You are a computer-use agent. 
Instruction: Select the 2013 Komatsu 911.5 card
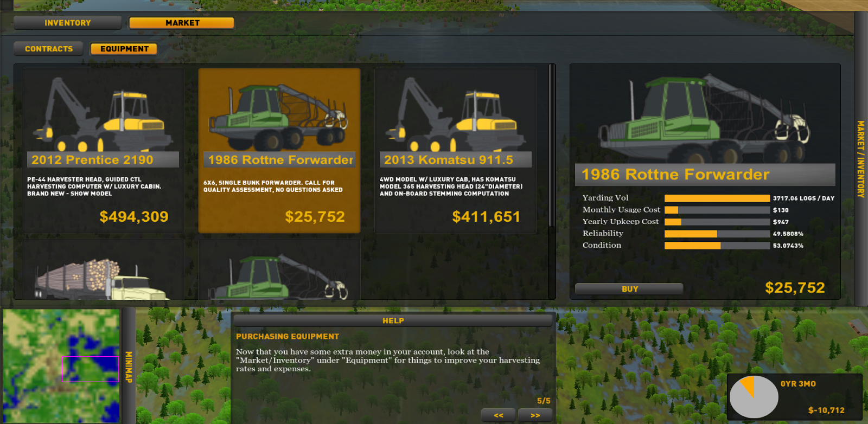coord(456,151)
